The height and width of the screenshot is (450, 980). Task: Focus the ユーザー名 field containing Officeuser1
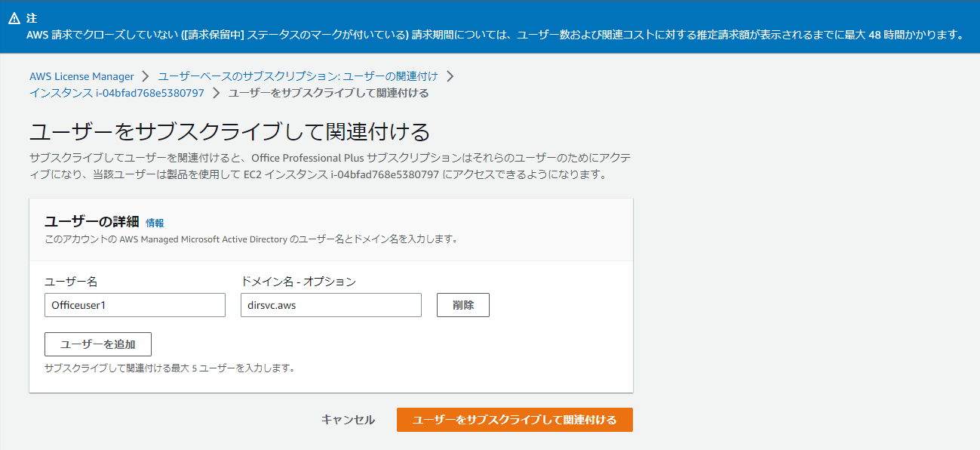pos(135,305)
